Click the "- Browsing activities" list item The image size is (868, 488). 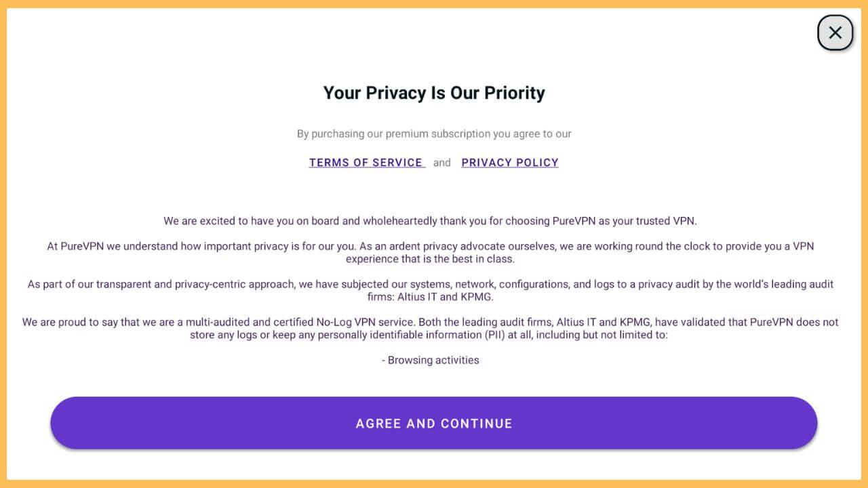[x=430, y=360]
